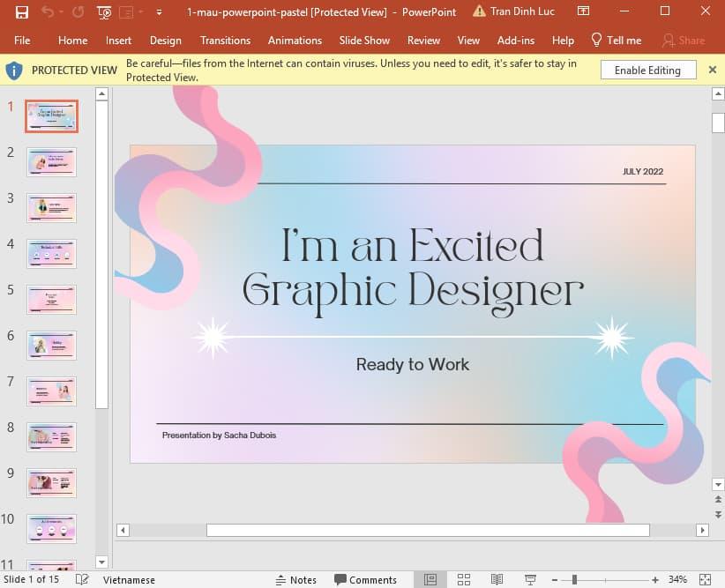Open the Transitions tab
The image size is (725, 588).
(x=225, y=41)
